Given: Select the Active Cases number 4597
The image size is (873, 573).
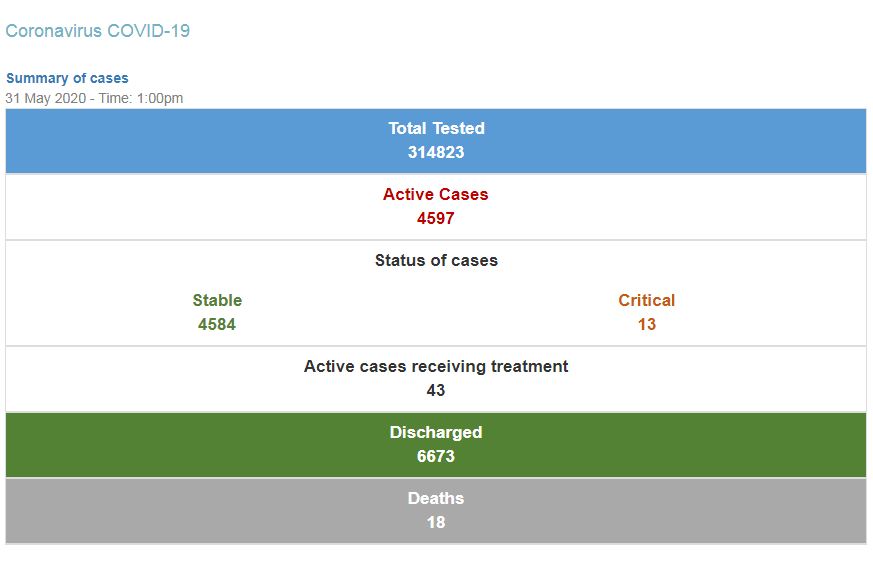Looking at the screenshot, I should (436, 218).
